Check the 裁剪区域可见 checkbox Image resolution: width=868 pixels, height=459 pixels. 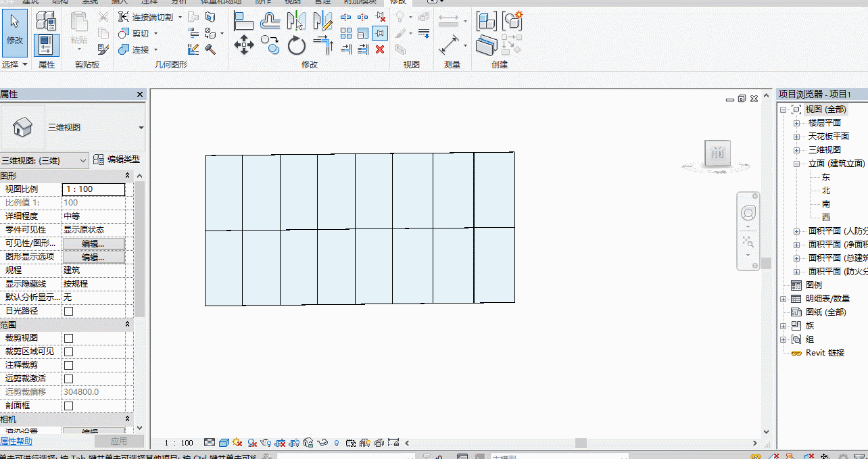point(68,352)
